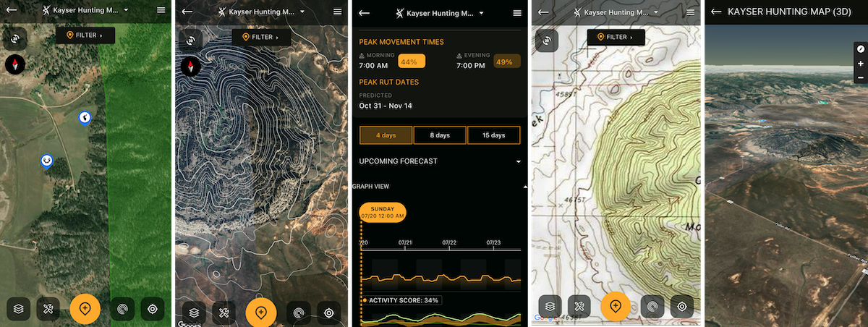The width and height of the screenshot is (868, 327).
Task: Go back from the contour-line satellite screen
Action: coord(187,12)
